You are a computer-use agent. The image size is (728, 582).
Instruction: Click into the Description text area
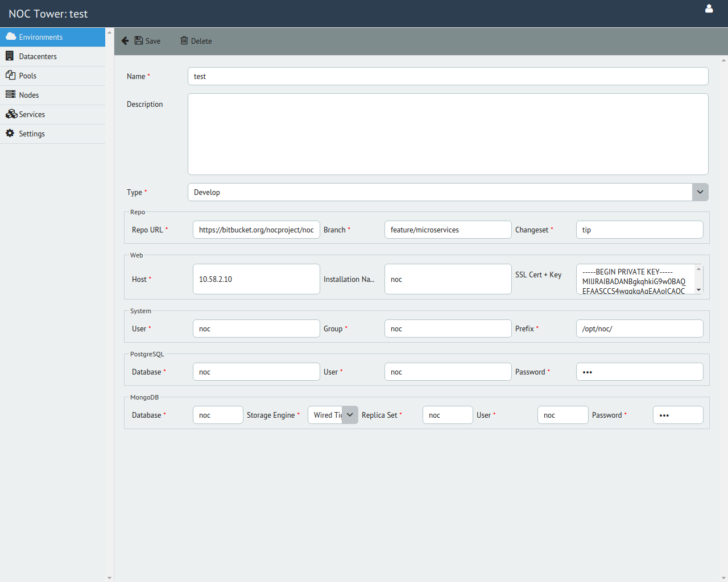(x=448, y=134)
